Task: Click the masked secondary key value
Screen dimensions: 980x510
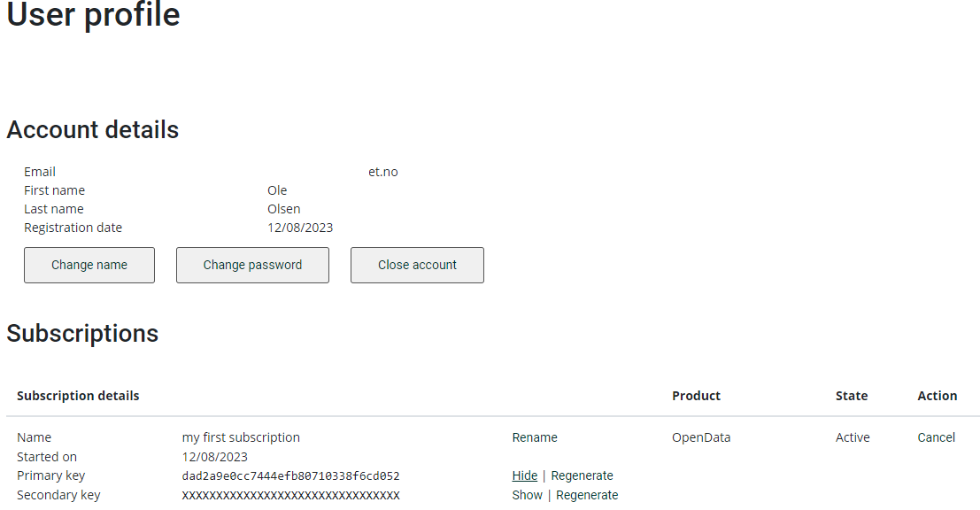Action: pyautogui.click(x=290, y=496)
